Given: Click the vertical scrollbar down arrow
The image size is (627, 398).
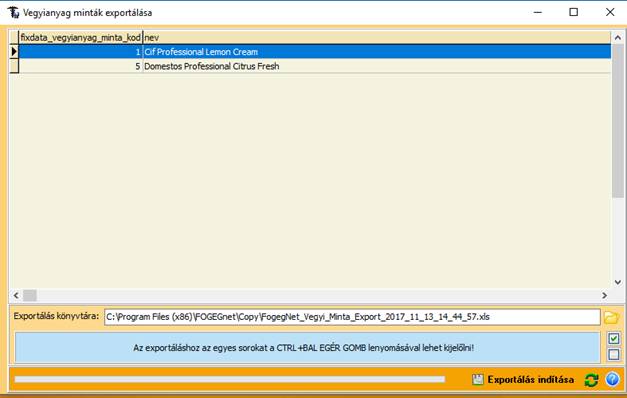Looking at the screenshot, I should coord(618,282).
